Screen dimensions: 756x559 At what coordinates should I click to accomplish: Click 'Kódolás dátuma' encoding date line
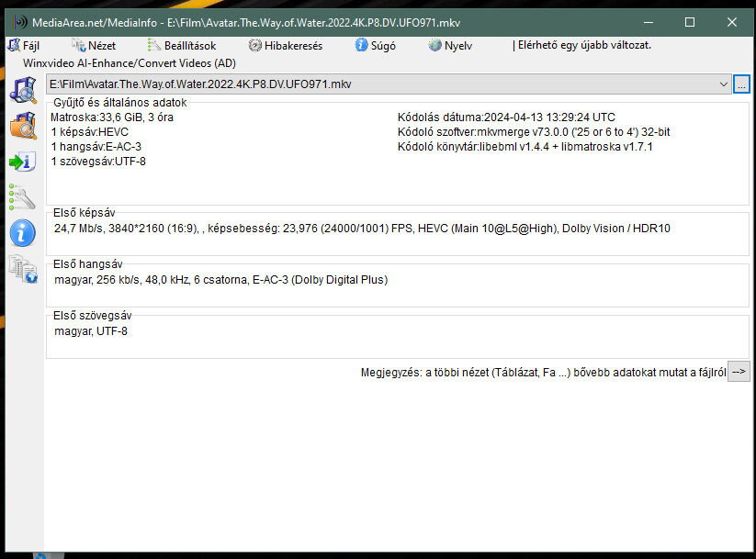pos(506,117)
